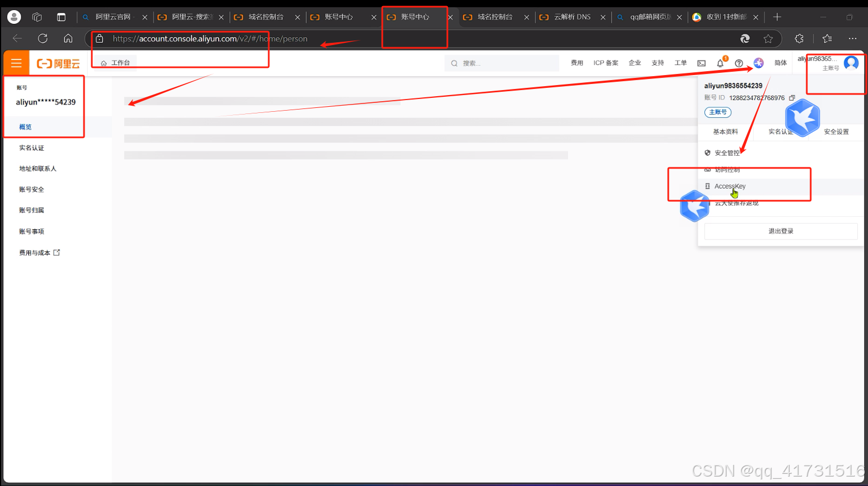The width and height of the screenshot is (868, 486).
Task: Click external link icon beside 费用与成本
Action: (57, 252)
